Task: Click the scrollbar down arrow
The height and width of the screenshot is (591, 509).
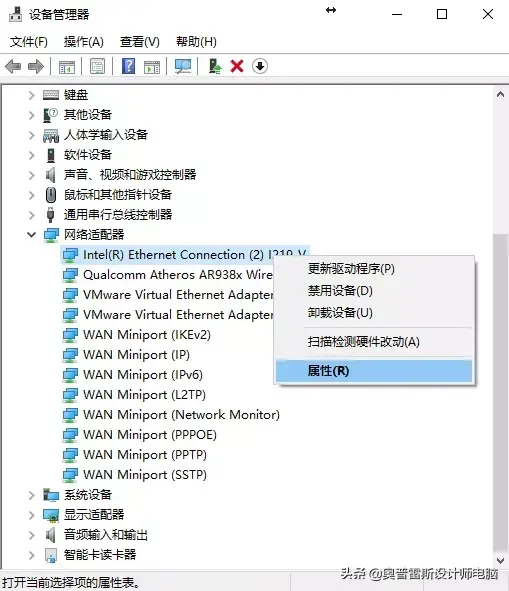Action: tap(500, 560)
